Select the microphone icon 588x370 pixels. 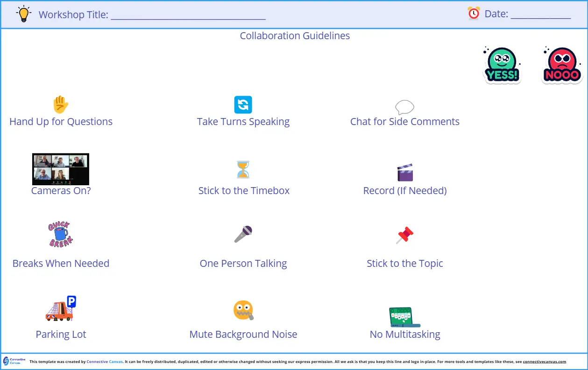[x=243, y=234]
